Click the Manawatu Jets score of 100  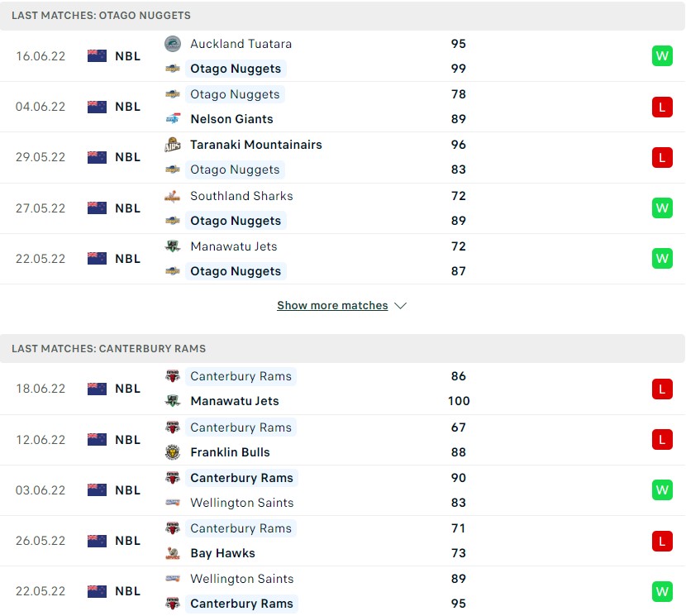459,400
